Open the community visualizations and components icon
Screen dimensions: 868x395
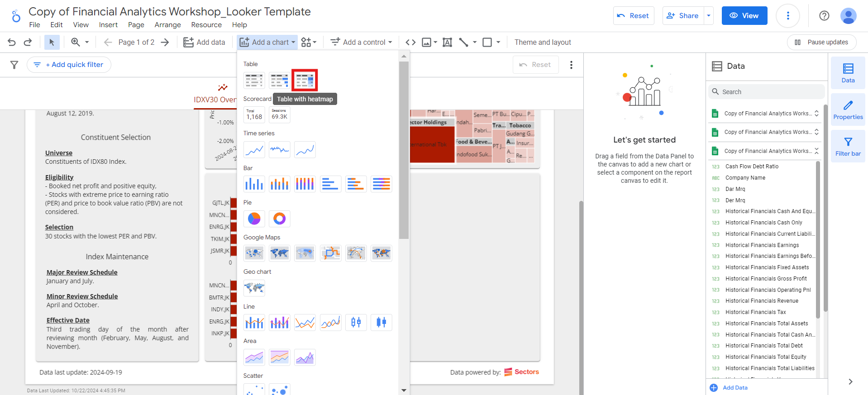coord(309,42)
